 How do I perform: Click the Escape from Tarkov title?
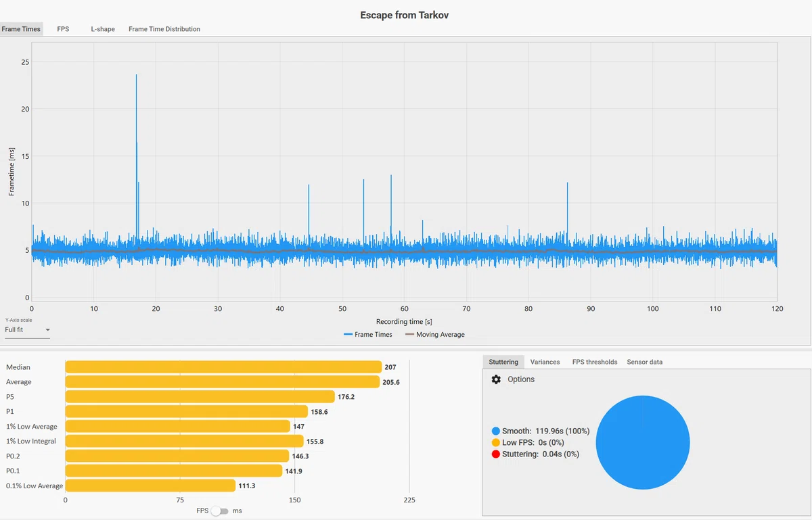coord(405,15)
